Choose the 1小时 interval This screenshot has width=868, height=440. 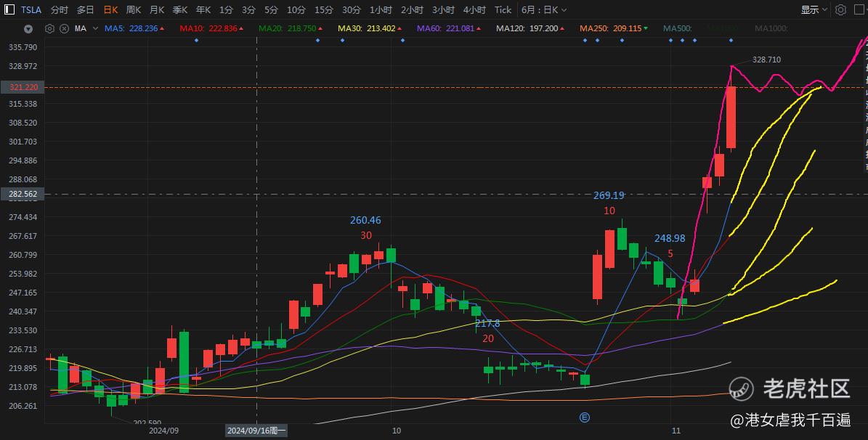click(x=381, y=10)
